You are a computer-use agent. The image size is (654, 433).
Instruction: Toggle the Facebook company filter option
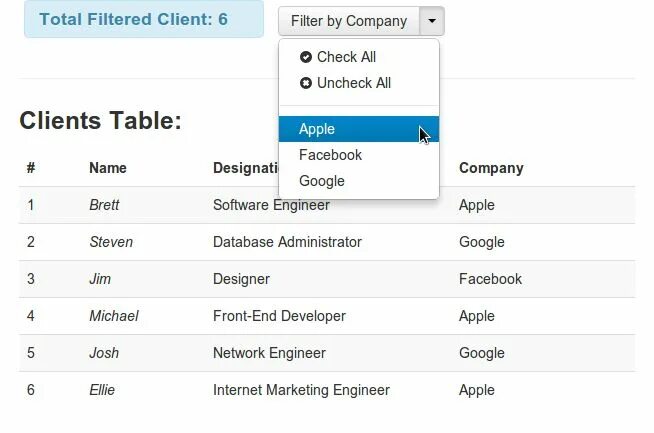pyautogui.click(x=330, y=155)
